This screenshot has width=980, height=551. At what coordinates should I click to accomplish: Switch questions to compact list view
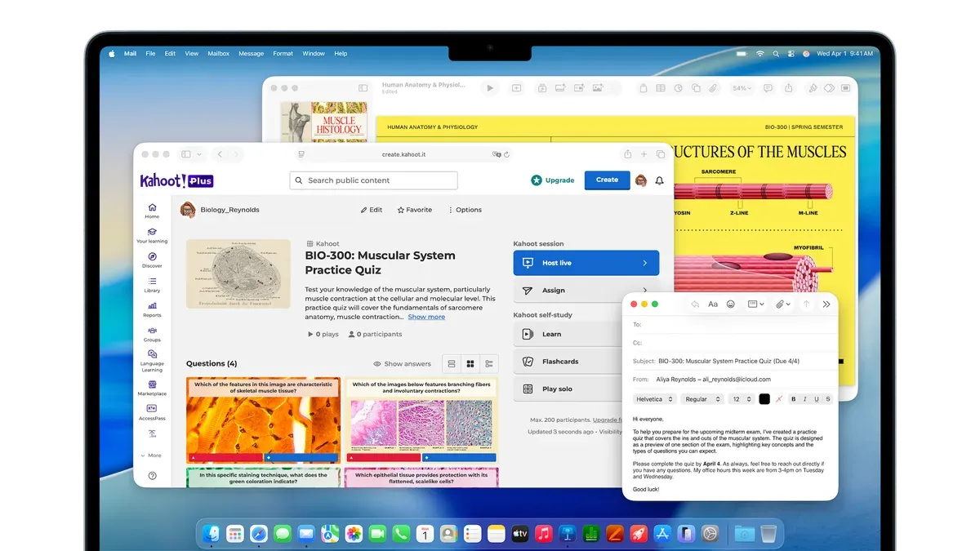click(489, 363)
